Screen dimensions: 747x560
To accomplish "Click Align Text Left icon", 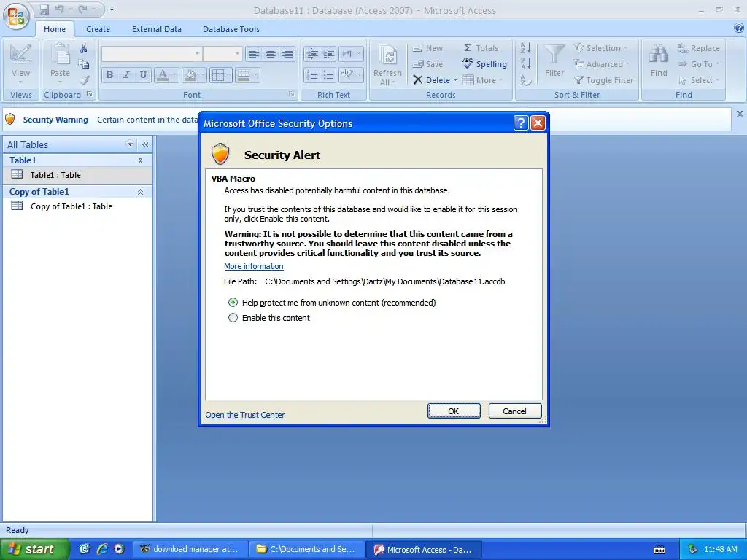I will [253, 53].
